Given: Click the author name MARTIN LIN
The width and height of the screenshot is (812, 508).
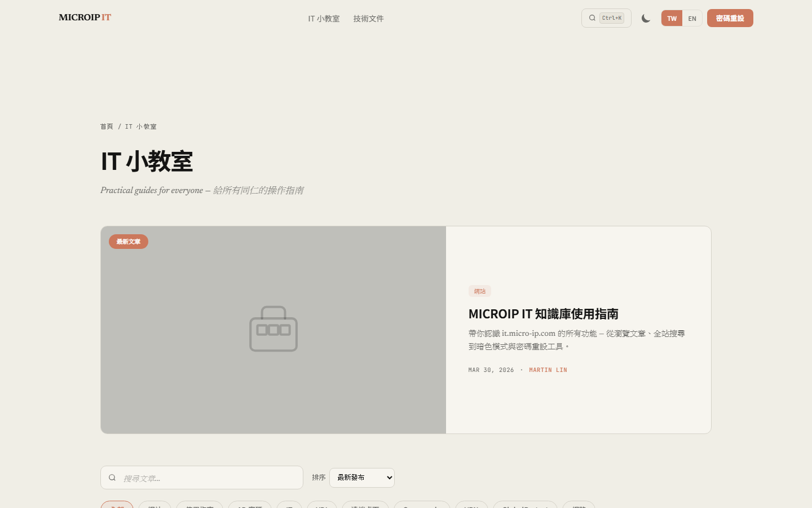Looking at the screenshot, I should 548,370.
